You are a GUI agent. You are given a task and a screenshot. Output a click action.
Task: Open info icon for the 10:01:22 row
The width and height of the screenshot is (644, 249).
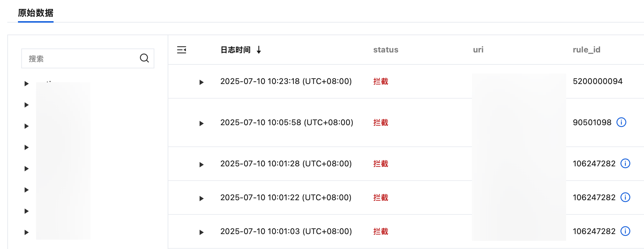point(625,197)
